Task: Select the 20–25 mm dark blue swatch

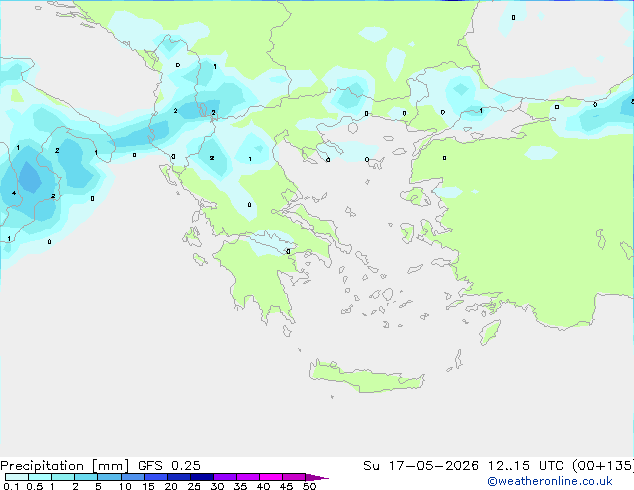Action: pyautogui.click(x=178, y=477)
